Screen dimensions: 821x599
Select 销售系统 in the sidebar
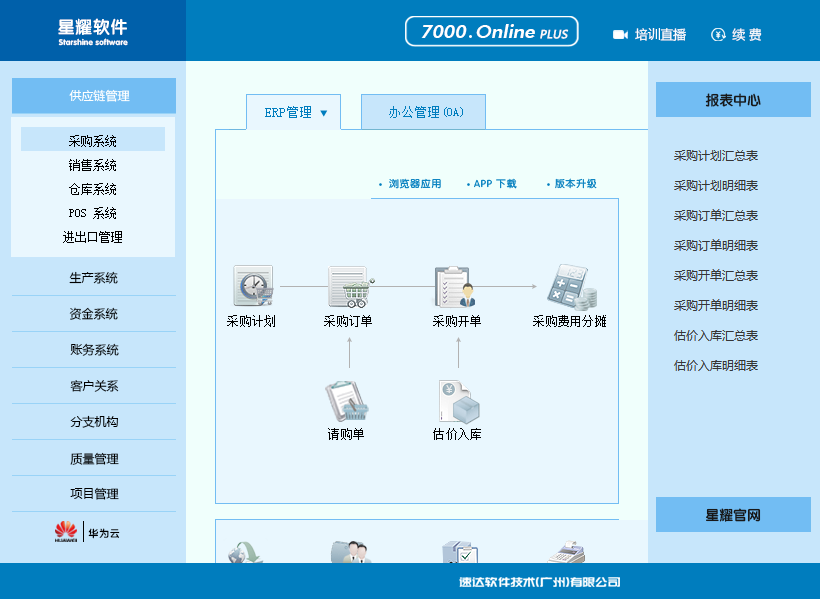point(93,165)
